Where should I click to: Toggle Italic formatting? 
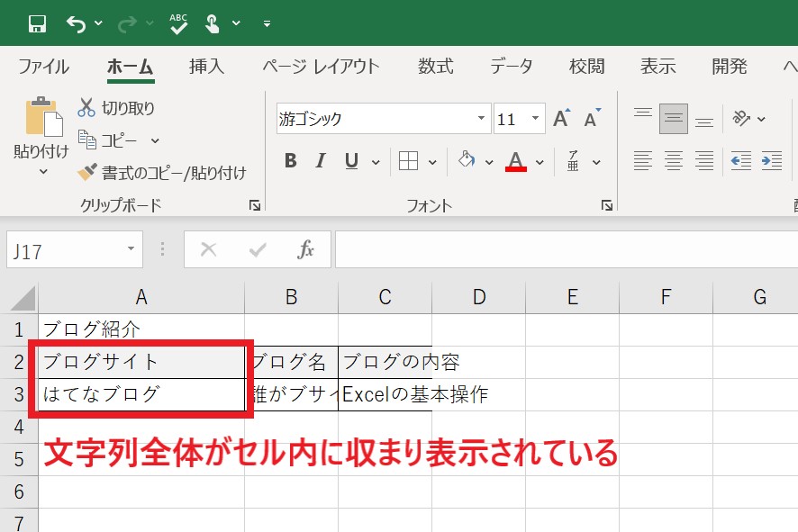[320, 161]
